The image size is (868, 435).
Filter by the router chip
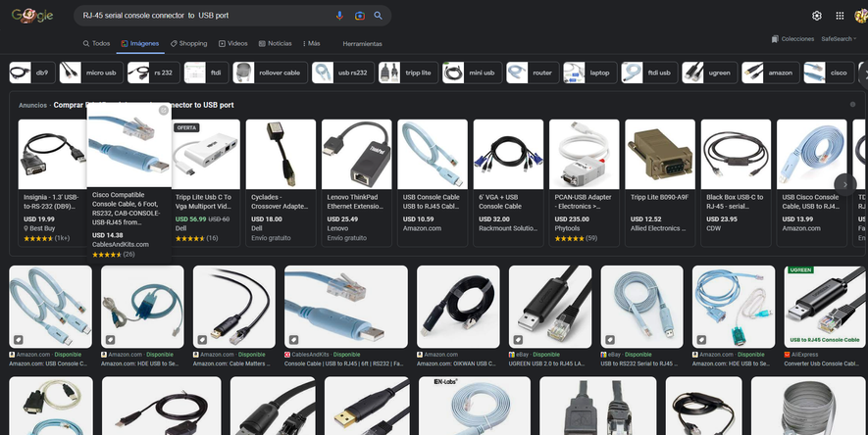pos(533,72)
